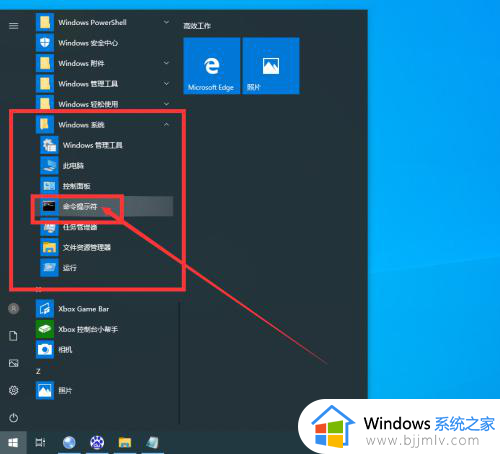The image size is (500, 454).
Task: Click the 此电脑 label
Action: coord(73,165)
